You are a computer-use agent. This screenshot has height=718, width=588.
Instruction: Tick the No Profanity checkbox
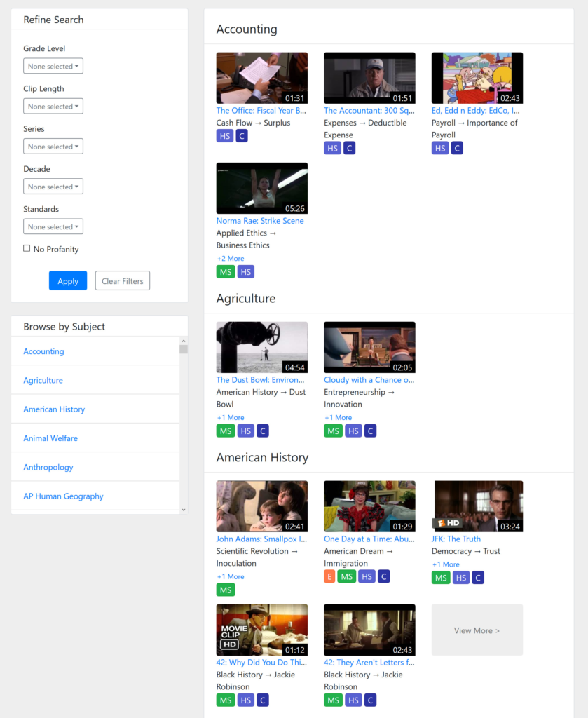[x=27, y=248]
